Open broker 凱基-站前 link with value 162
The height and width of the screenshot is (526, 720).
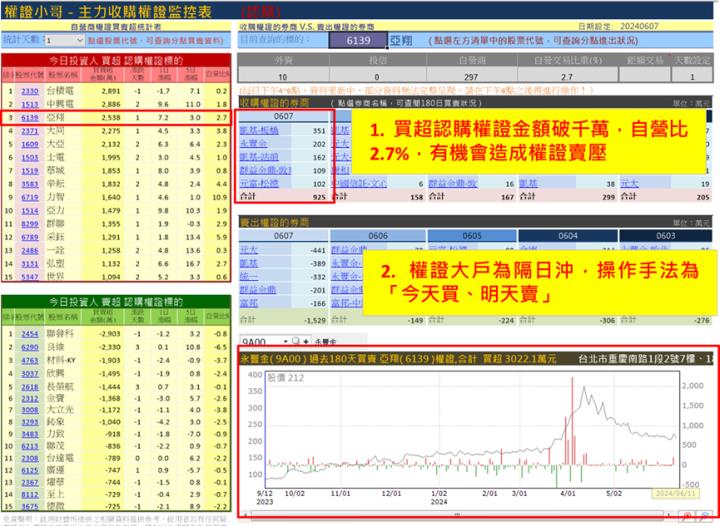pos(259,157)
